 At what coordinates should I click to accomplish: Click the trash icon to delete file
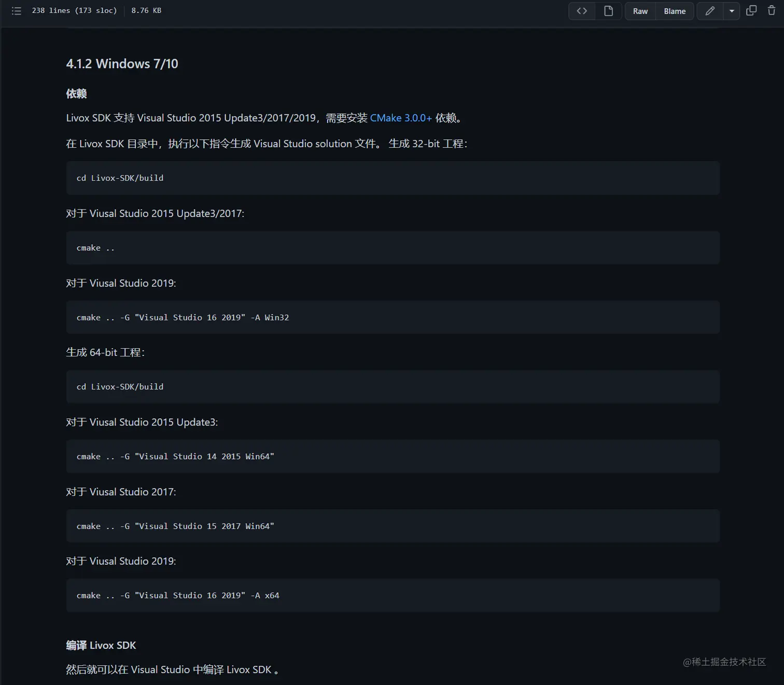772,11
